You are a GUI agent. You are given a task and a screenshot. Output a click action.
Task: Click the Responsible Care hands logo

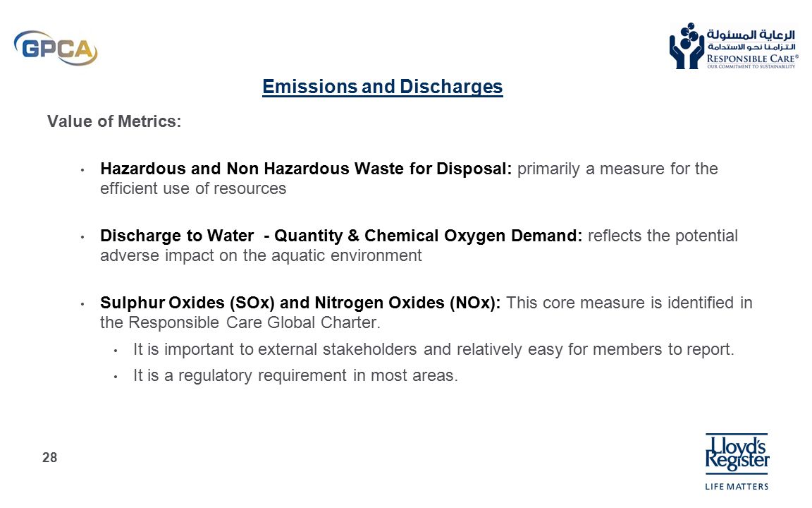click(686, 46)
